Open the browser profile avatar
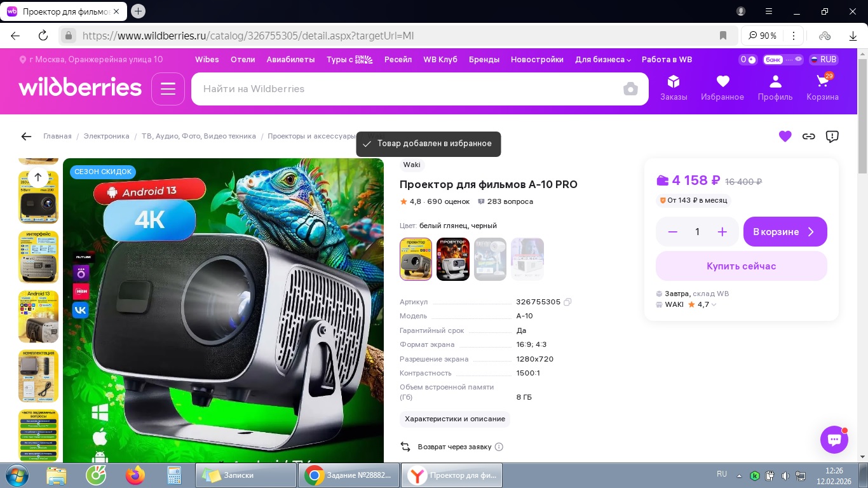 click(741, 11)
